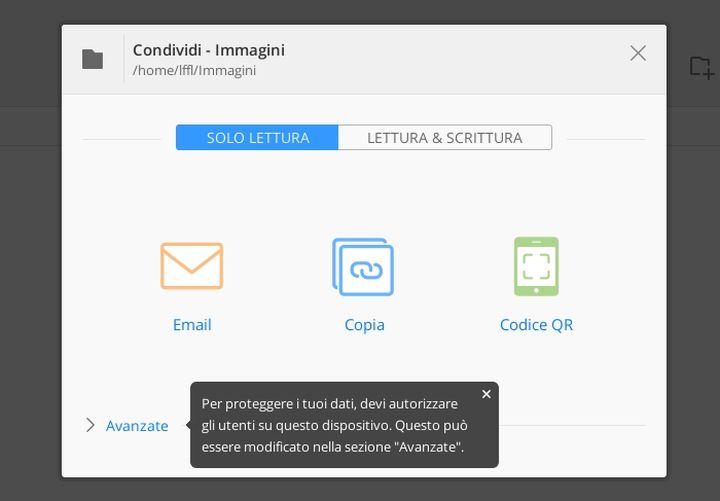
Task: Dismiss the data protection tooltip
Action: coord(486,394)
